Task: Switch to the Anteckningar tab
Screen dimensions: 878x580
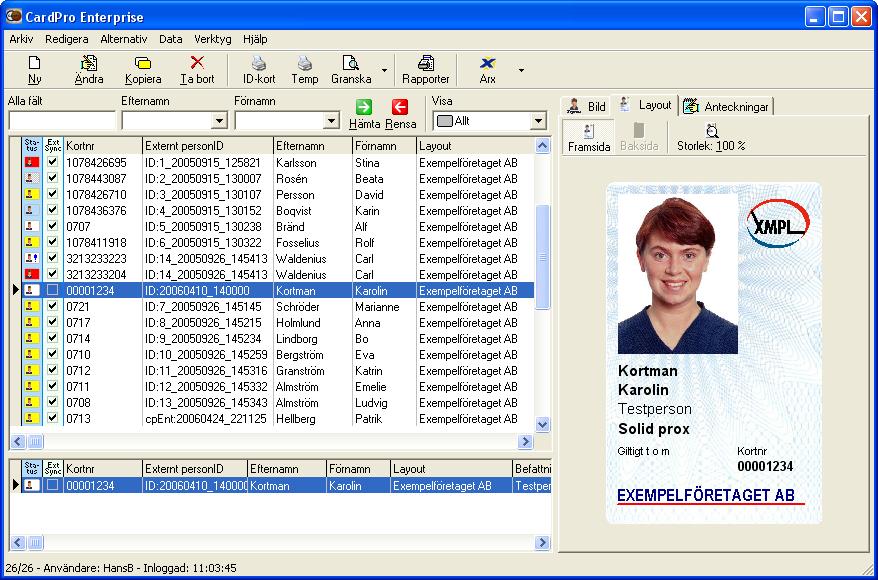Action: coord(726,106)
